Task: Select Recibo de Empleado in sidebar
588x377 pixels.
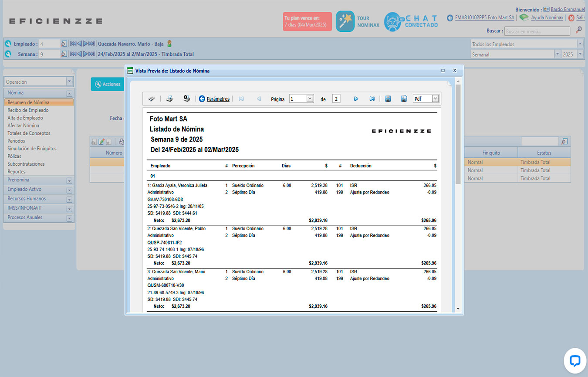Action: click(28, 110)
